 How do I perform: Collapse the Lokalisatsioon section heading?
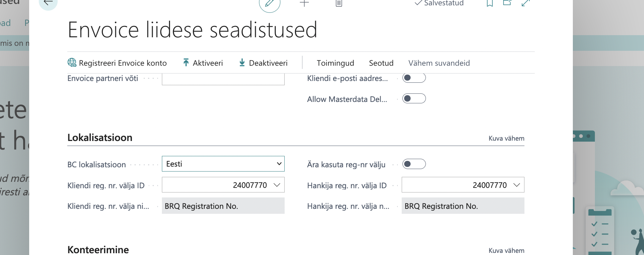100,137
